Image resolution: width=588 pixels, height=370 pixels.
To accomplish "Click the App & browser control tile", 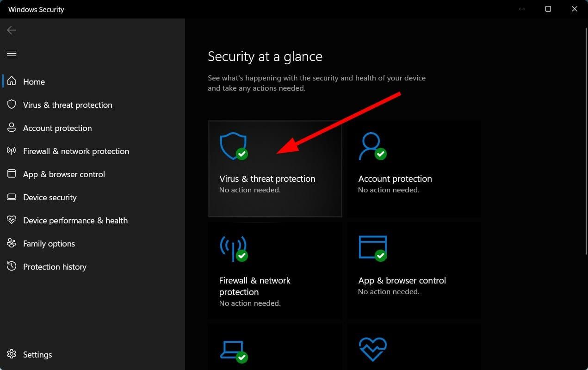I will pos(414,270).
